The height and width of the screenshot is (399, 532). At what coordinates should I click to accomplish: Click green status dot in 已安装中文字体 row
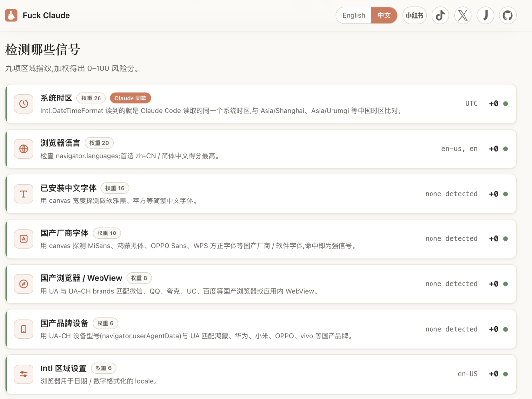point(505,194)
